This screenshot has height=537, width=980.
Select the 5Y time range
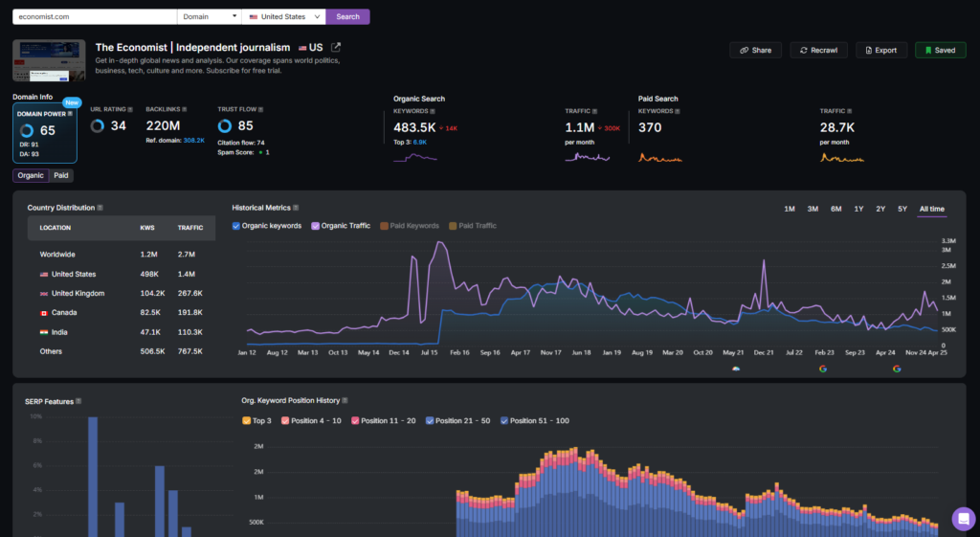click(902, 209)
